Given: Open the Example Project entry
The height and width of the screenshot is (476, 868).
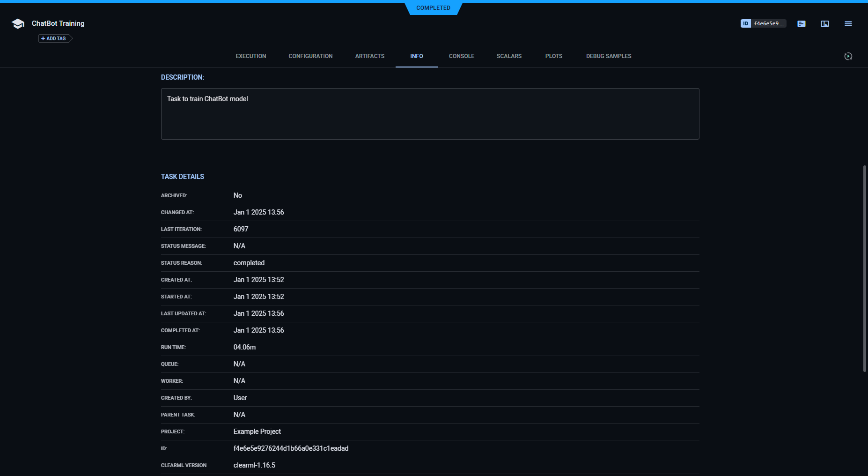Looking at the screenshot, I should (257, 431).
